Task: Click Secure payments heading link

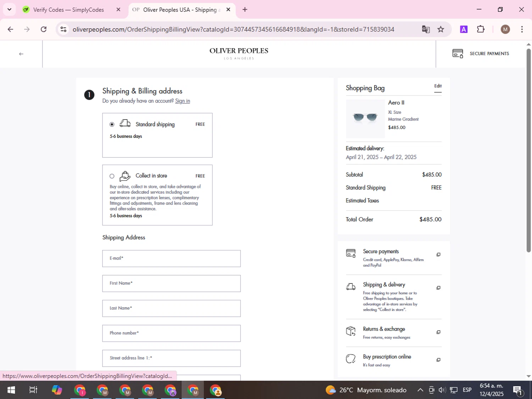Action: pyautogui.click(x=381, y=251)
